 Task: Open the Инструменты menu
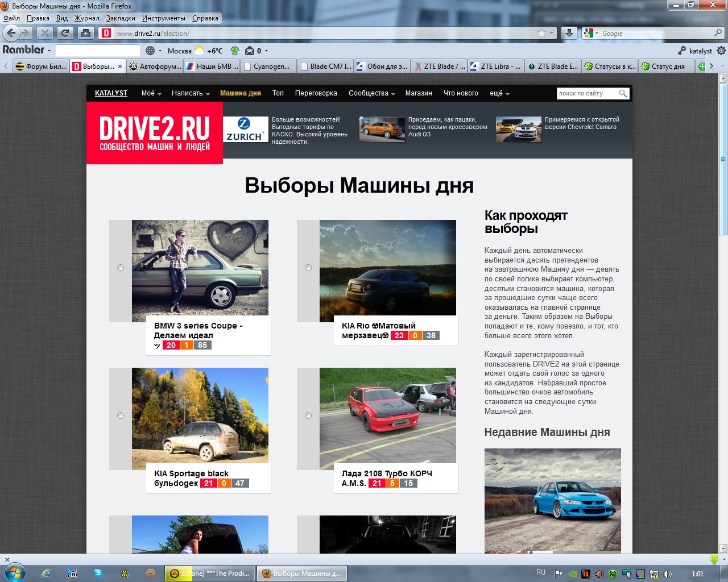point(164,18)
